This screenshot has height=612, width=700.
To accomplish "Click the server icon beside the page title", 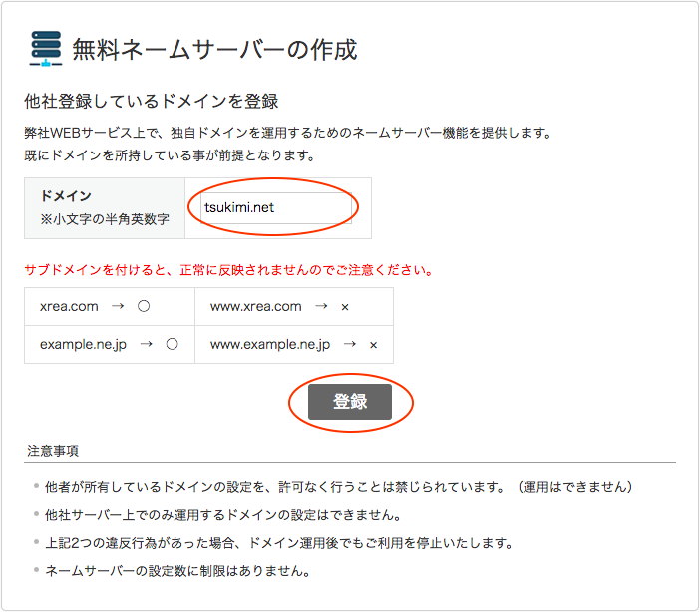I will 46,49.
